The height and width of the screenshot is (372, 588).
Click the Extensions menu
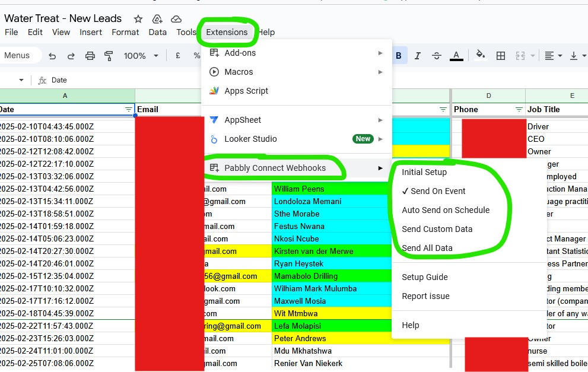pyautogui.click(x=227, y=32)
